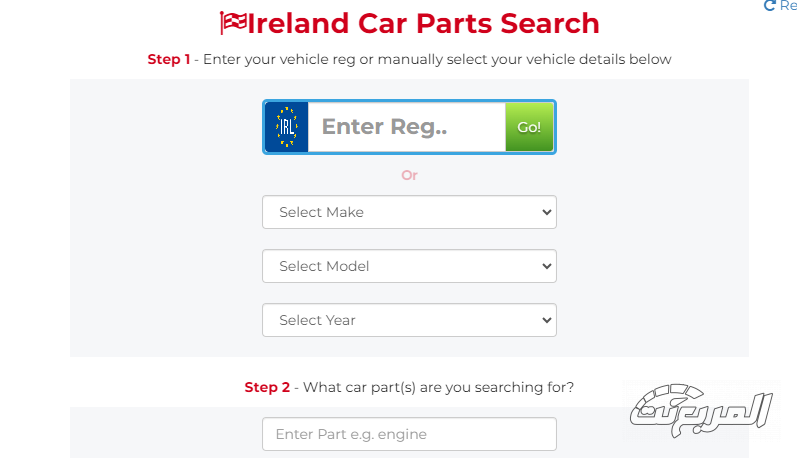Focus the Enter Reg input field

406,127
